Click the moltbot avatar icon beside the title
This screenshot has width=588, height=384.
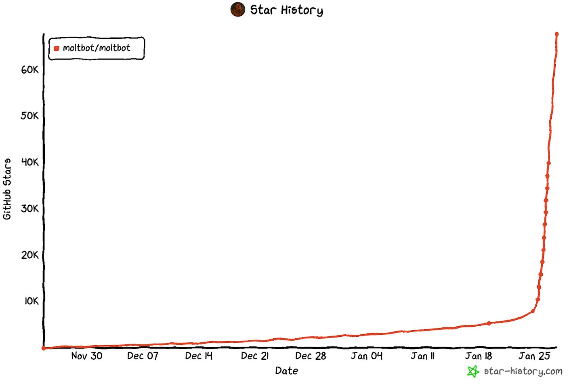(238, 9)
